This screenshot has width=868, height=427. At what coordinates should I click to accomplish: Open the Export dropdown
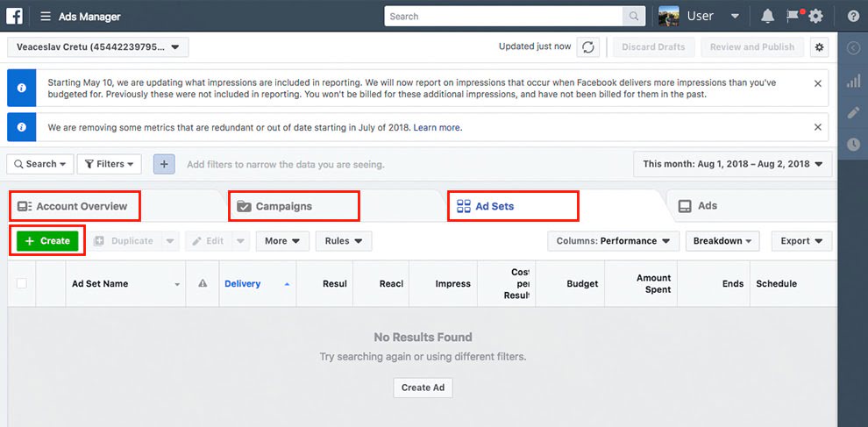(801, 241)
